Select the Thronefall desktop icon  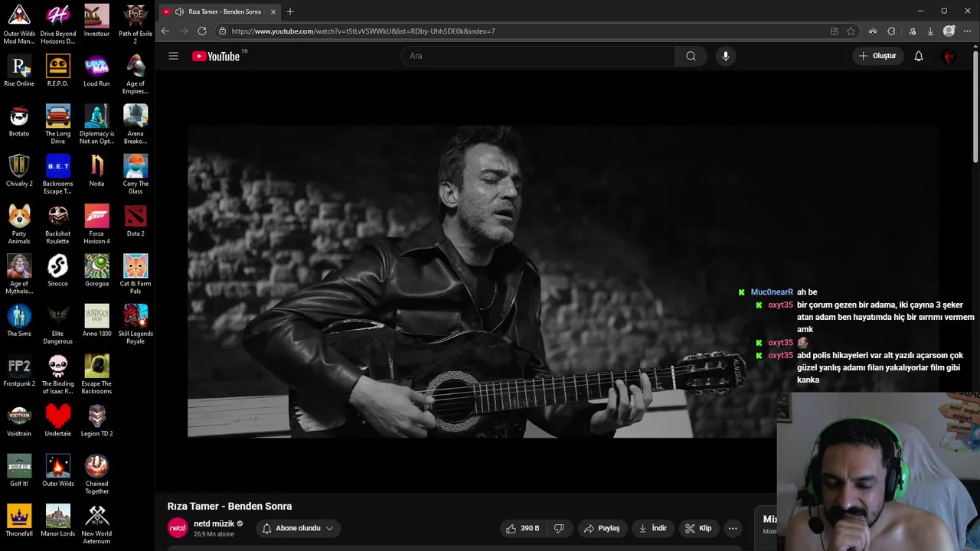[19, 521]
